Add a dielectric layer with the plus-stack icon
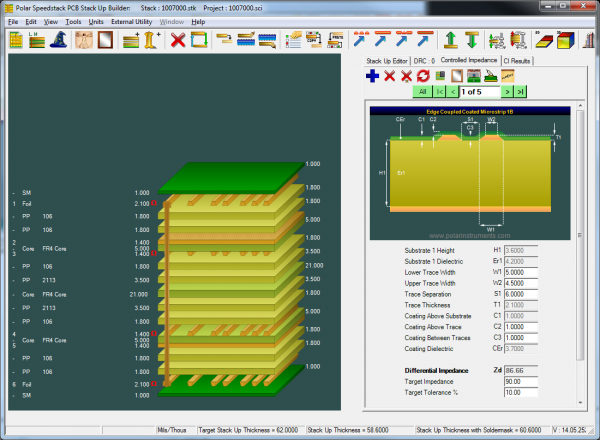The image size is (600, 440). tap(131, 40)
